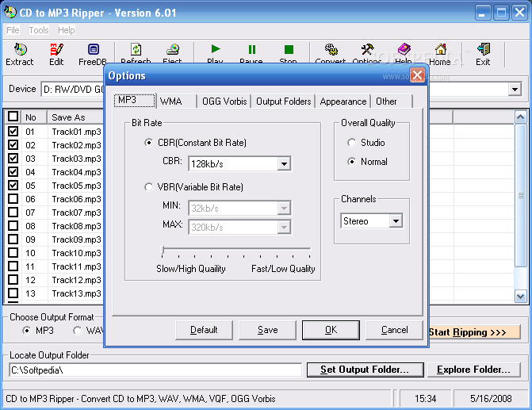Click the Pause playback icon

(x=252, y=49)
